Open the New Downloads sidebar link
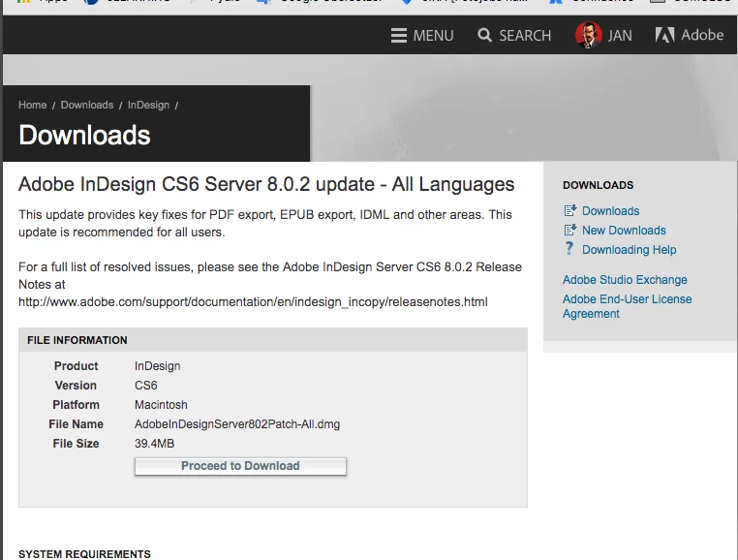This screenshot has height=560, width=738. (x=624, y=231)
